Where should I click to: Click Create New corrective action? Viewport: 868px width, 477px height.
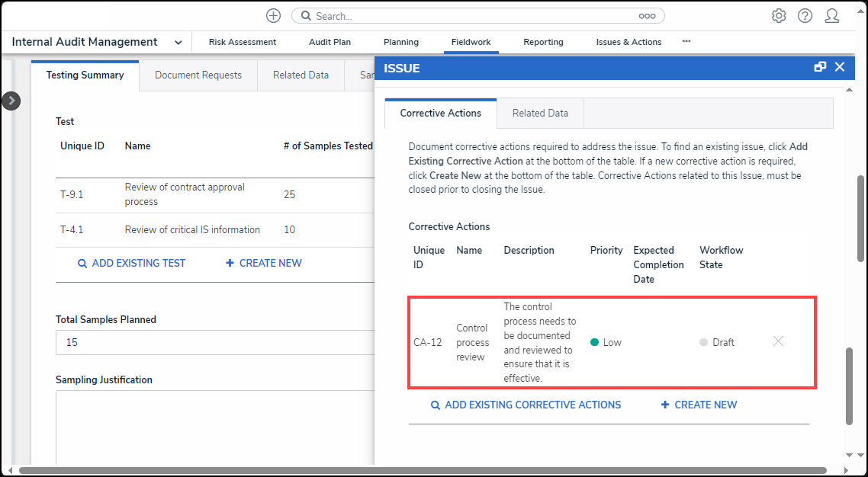tap(699, 405)
